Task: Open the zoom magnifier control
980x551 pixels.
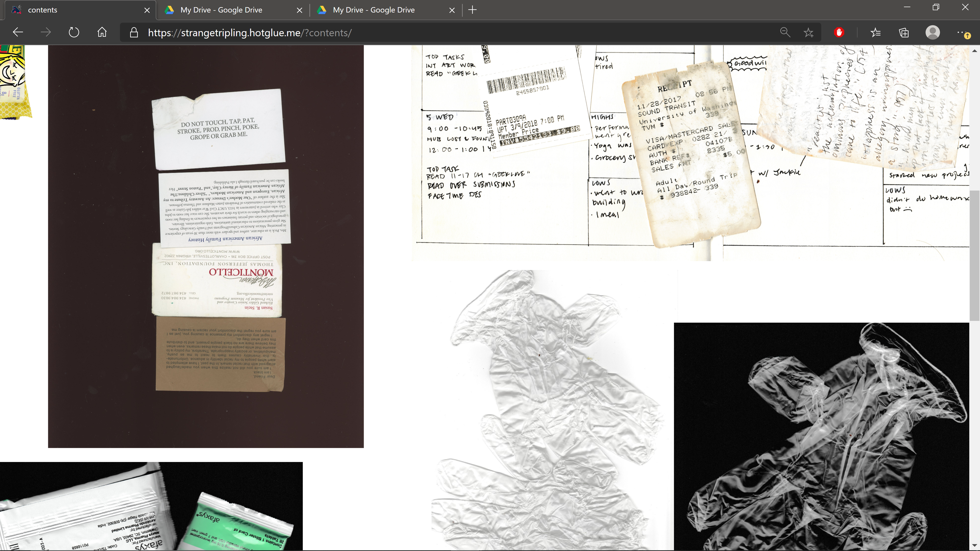Action: 785,32
